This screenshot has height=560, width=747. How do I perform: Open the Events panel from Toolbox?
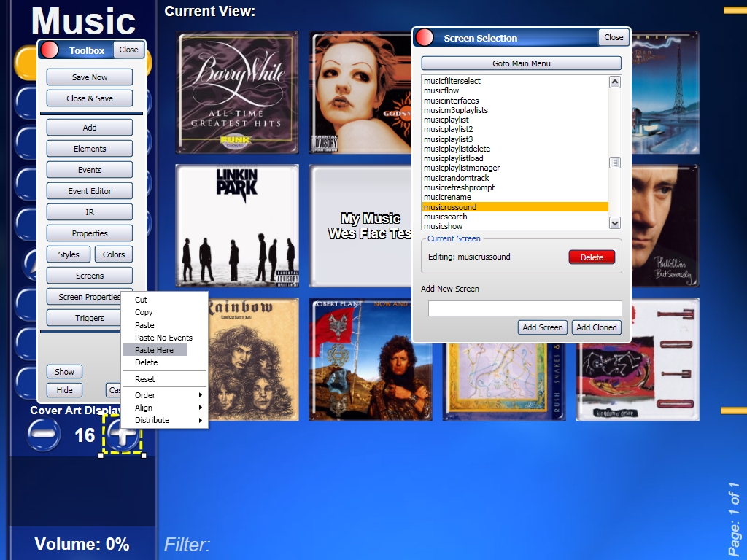[90, 169]
